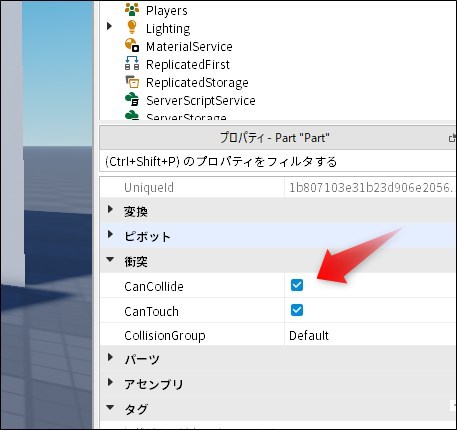Click the CollisionGroup property label

coord(165,335)
